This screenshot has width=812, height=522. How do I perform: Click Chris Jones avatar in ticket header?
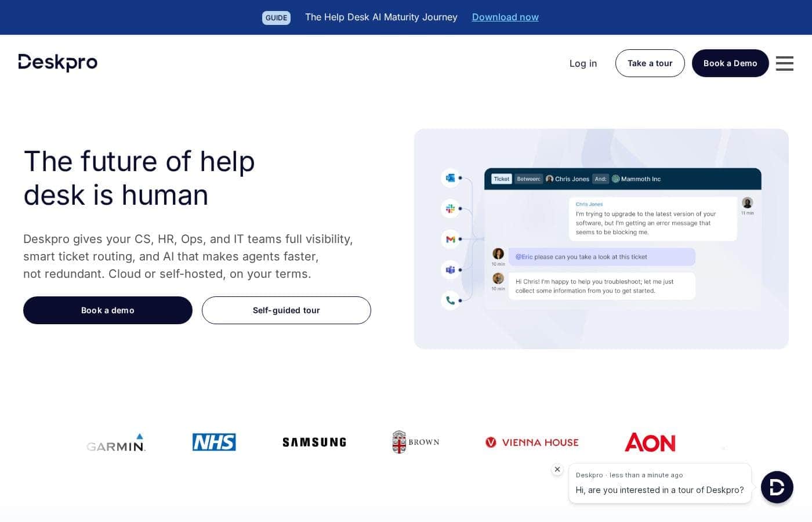[549, 179]
